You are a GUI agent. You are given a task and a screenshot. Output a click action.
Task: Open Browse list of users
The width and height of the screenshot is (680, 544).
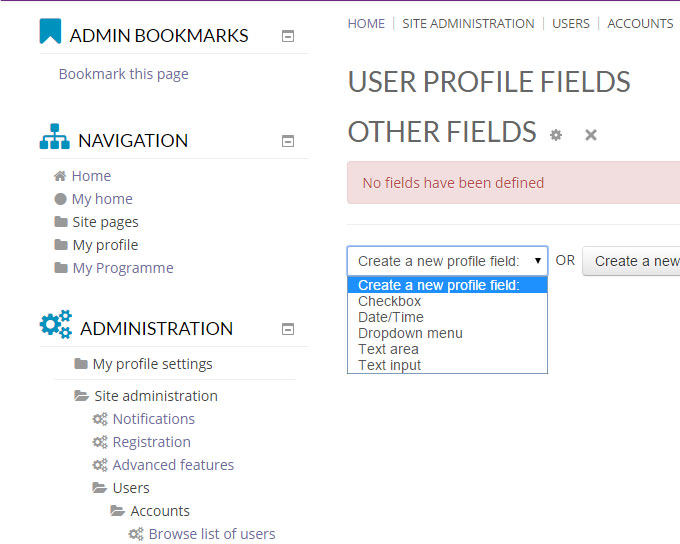point(212,534)
